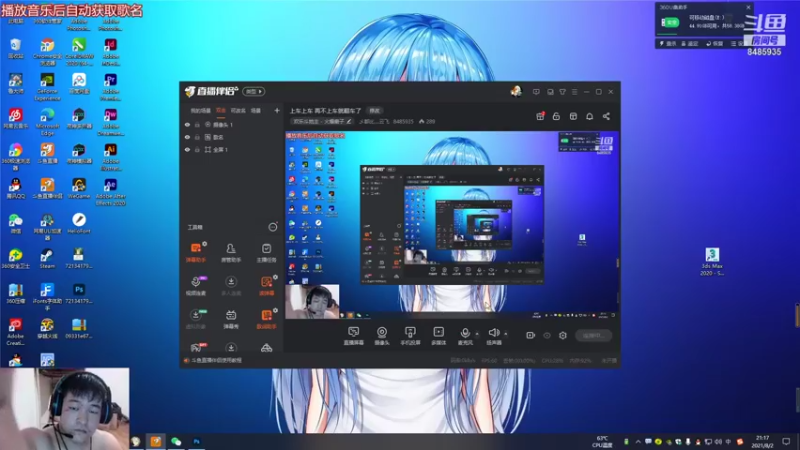This screenshot has height=450, width=800.
Task: Download the middle tool in second toolbox row
Action: (231, 286)
